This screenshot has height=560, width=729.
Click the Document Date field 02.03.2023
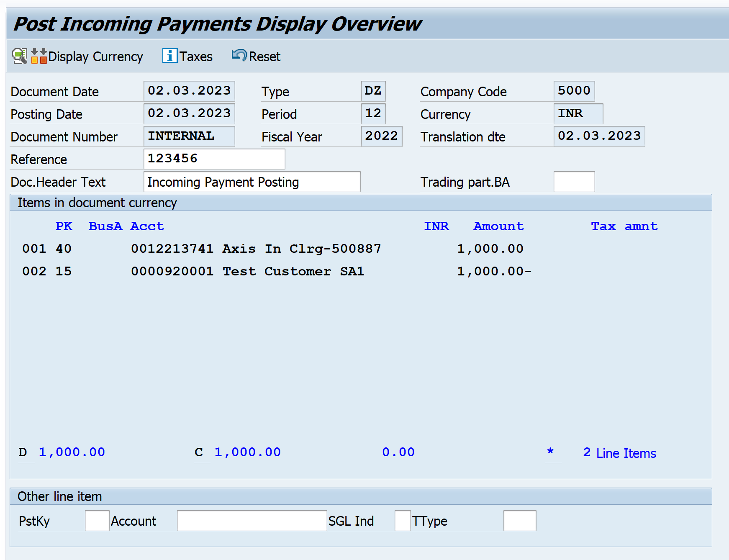(189, 91)
